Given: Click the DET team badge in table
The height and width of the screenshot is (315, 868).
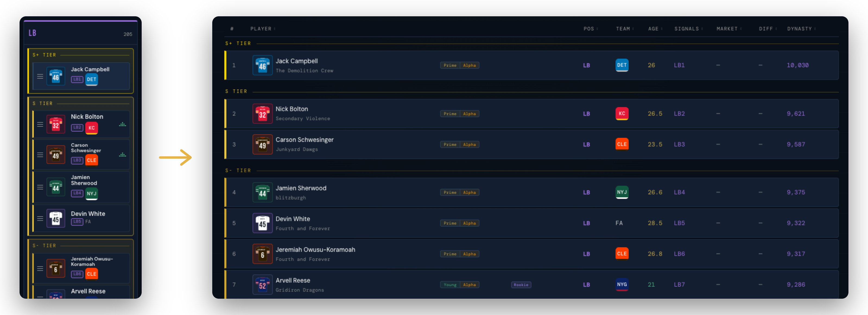Looking at the screenshot, I should [622, 65].
